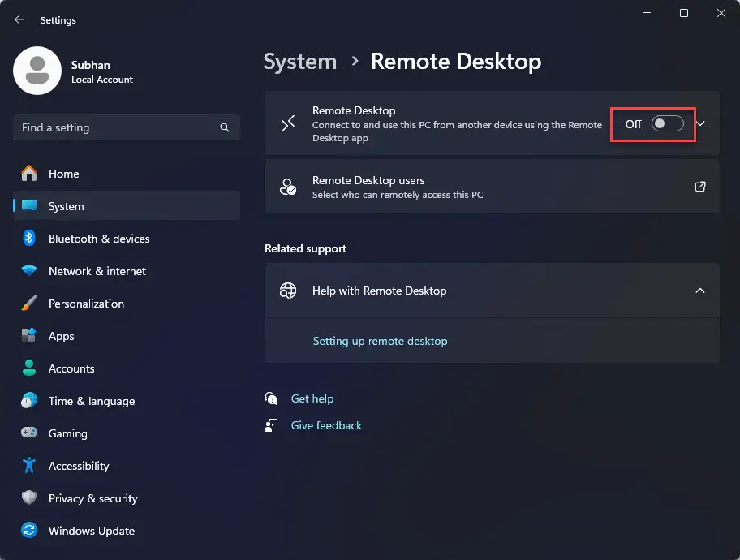Open Bluetooth & devices settings
The image size is (740, 560).
pyautogui.click(x=127, y=238)
